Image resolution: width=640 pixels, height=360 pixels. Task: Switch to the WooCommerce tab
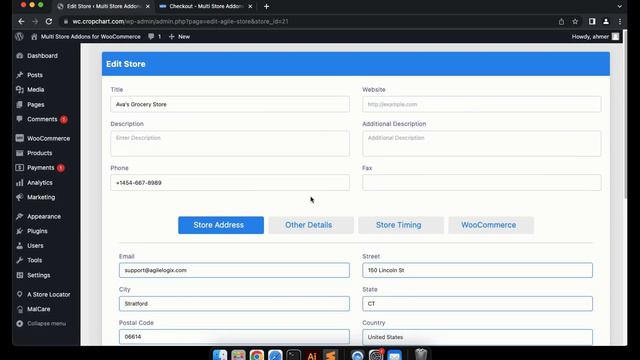pyautogui.click(x=491, y=225)
